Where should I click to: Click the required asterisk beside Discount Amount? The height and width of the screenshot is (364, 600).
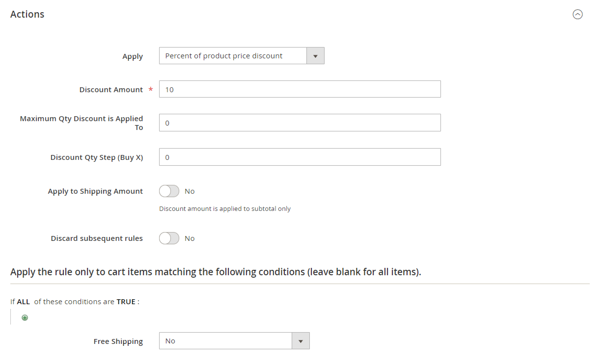(x=150, y=89)
